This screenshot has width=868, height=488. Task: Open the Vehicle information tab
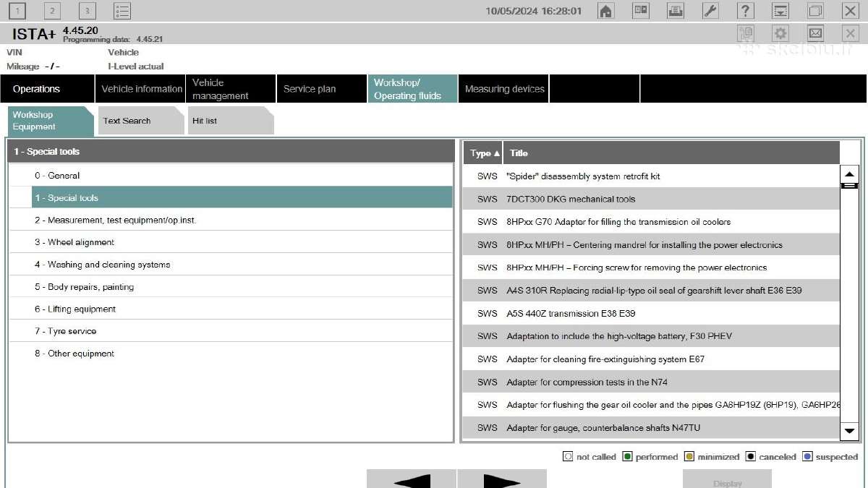140,89
